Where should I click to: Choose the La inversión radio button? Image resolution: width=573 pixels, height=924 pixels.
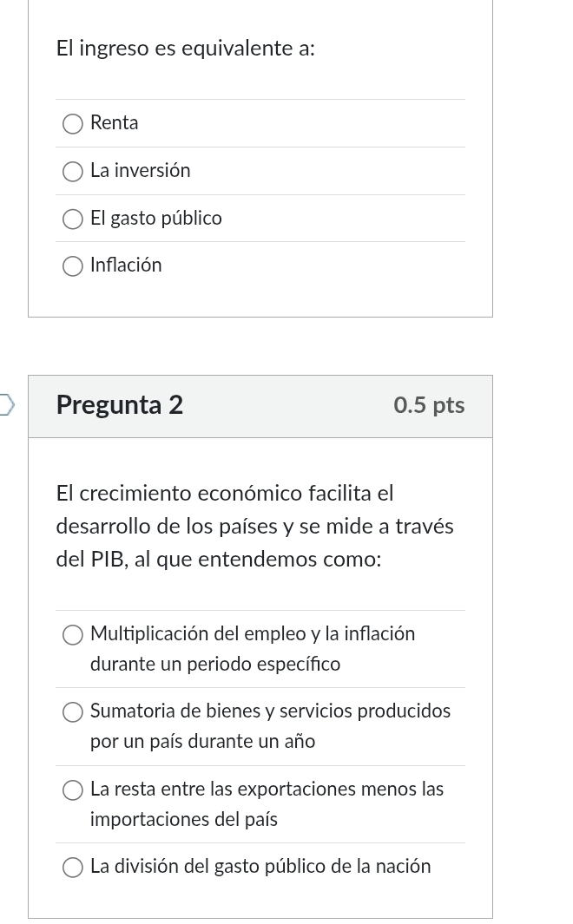click(x=73, y=172)
